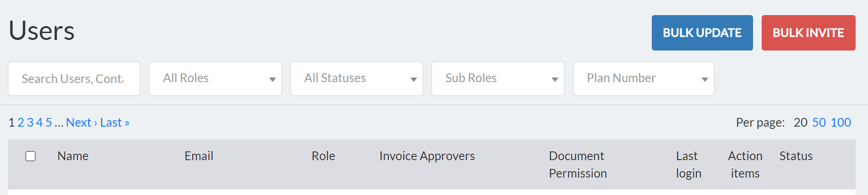Jump to page 3 of results
Viewport: 868px width, 195px height.
[x=30, y=123]
